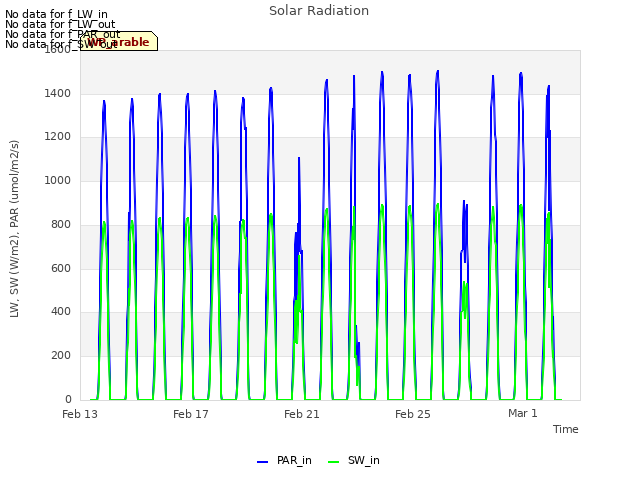The width and height of the screenshot is (640, 480).
Task: Click the Feb 17 x-axis label
Action: pos(191,414)
